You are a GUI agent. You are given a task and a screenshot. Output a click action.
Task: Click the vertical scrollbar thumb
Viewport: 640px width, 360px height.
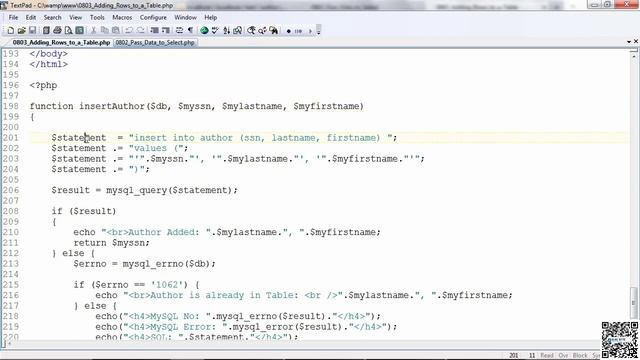click(633, 302)
